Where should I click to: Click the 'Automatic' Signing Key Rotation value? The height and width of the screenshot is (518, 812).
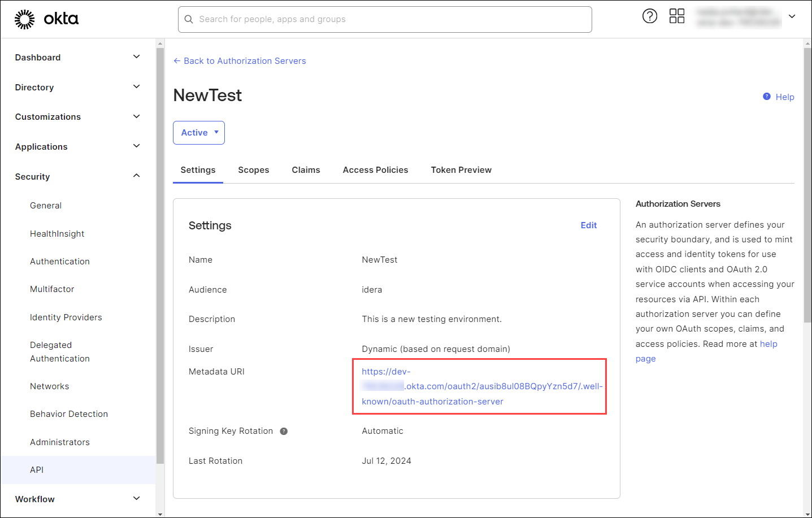(x=383, y=431)
